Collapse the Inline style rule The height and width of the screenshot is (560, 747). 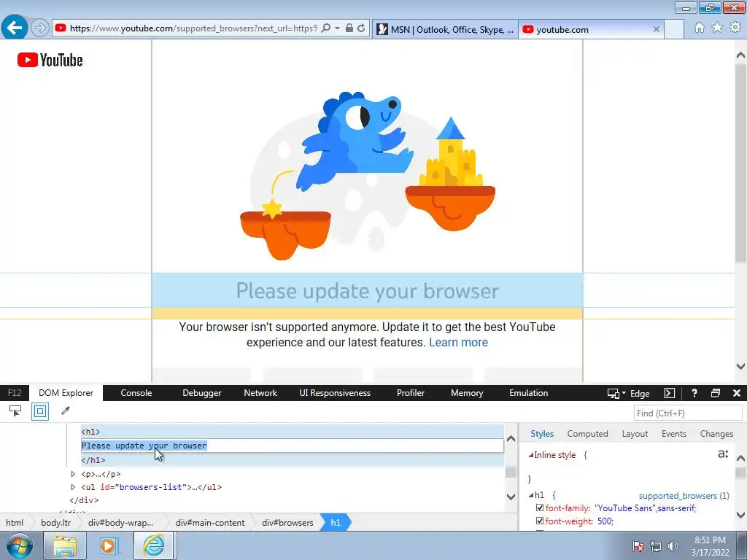pyautogui.click(x=531, y=455)
